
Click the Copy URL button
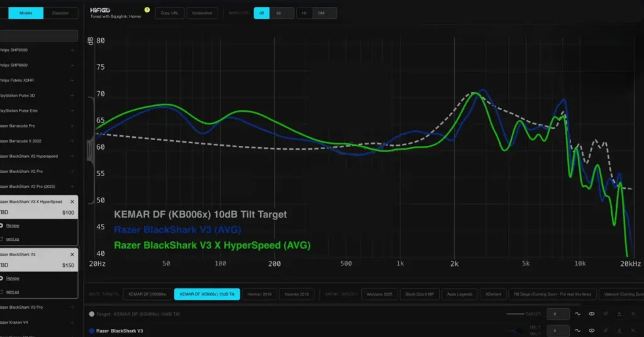pyautogui.click(x=170, y=13)
